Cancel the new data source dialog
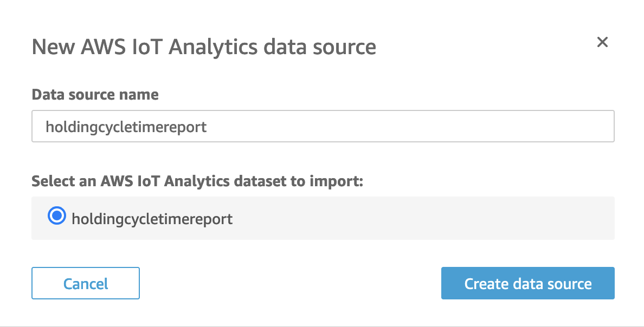Image resolution: width=644 pixels, height=327 pixels. 86,283
